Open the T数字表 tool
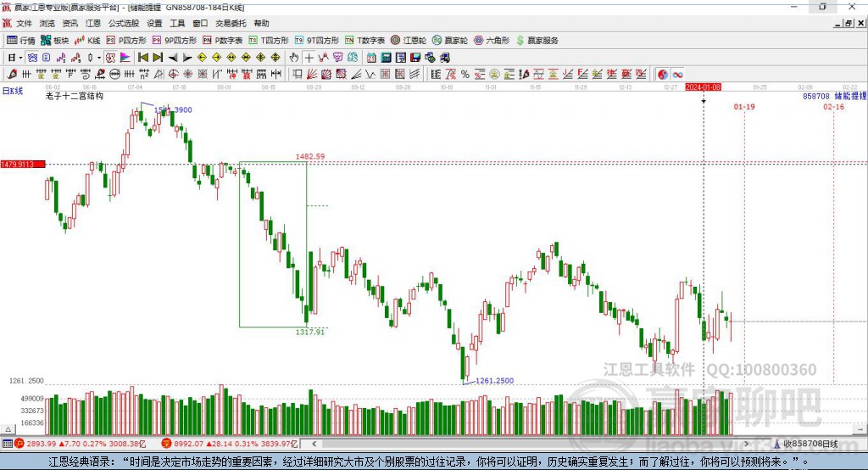The image size is (868, 470). [x=364, y=41]
